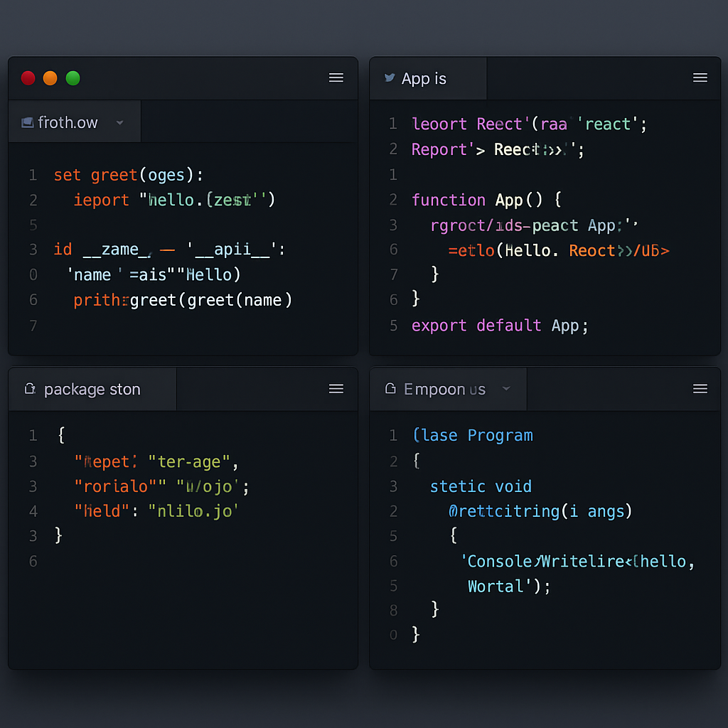The height and width of the screenshot is (728, 728).
Task: Click the red close traffic light button
Action: pos(28,78)
